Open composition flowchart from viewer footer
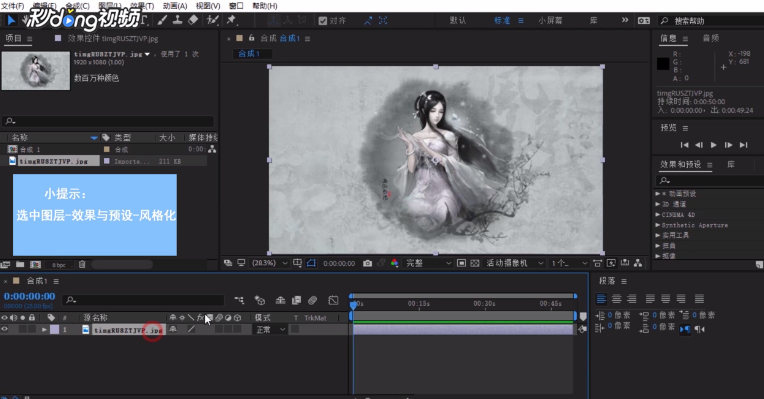 tap(638, 263)
